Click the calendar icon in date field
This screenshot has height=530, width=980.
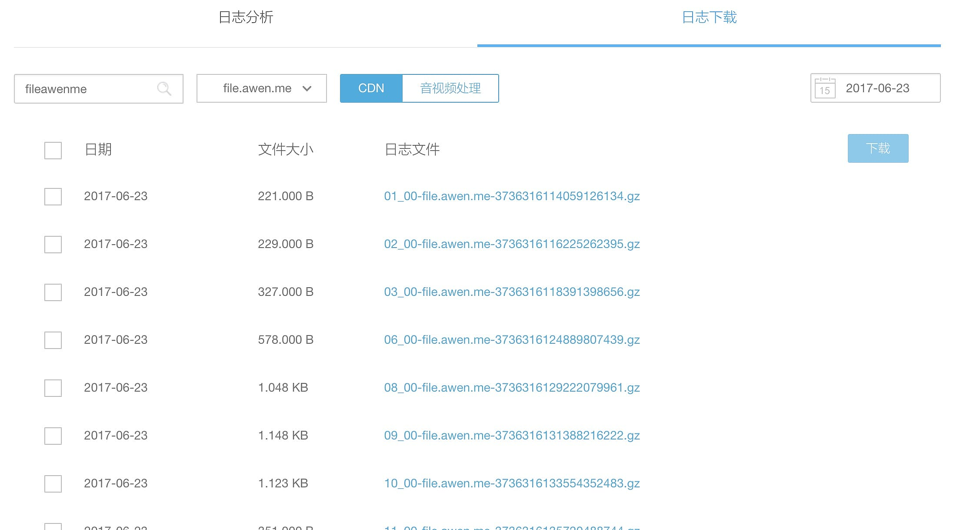click(825, 88)
